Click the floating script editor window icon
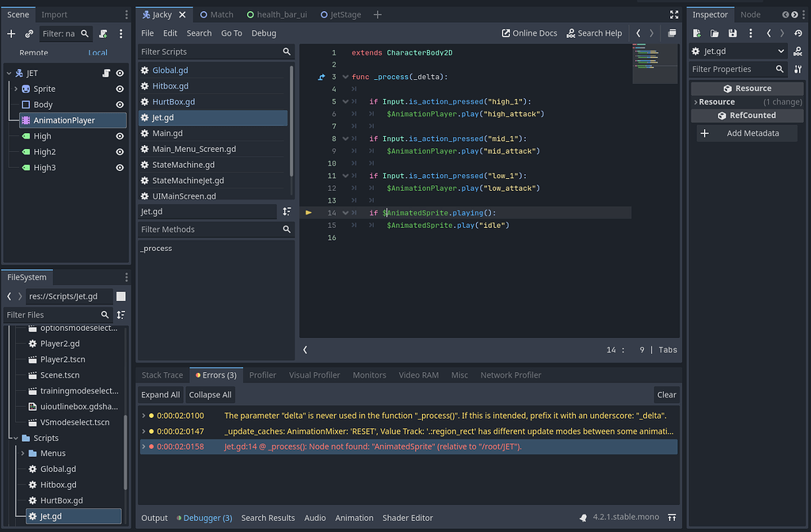Screen dimensions: 811x532 tap(672, 33)
